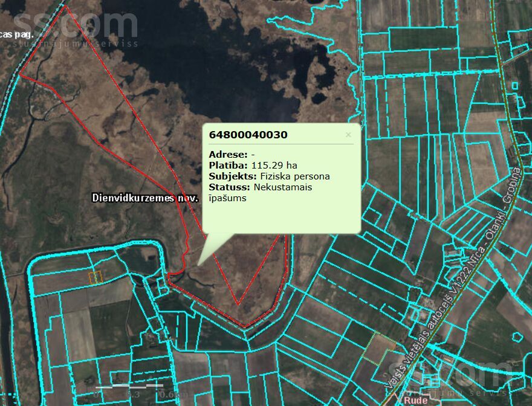Click the 'Statuss: Nekustamais īpašums' line
532x406 pixels.
260,192
